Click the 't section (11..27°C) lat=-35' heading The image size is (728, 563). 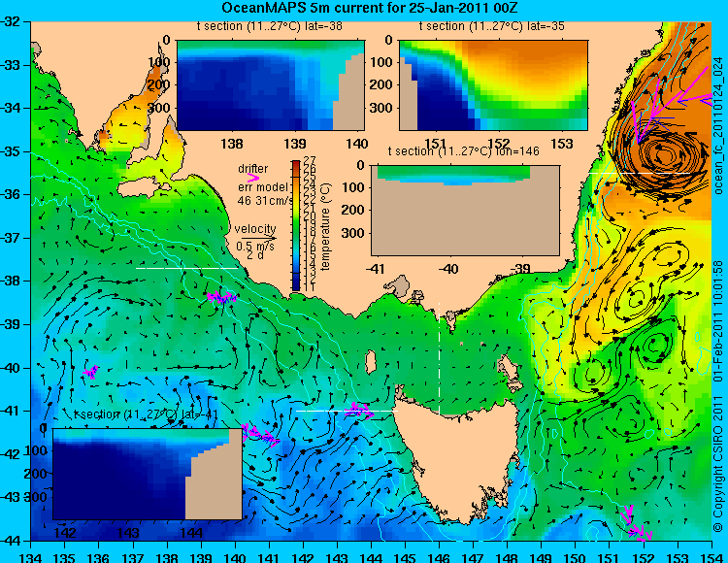pyautogui.click(x=492, y=26)
